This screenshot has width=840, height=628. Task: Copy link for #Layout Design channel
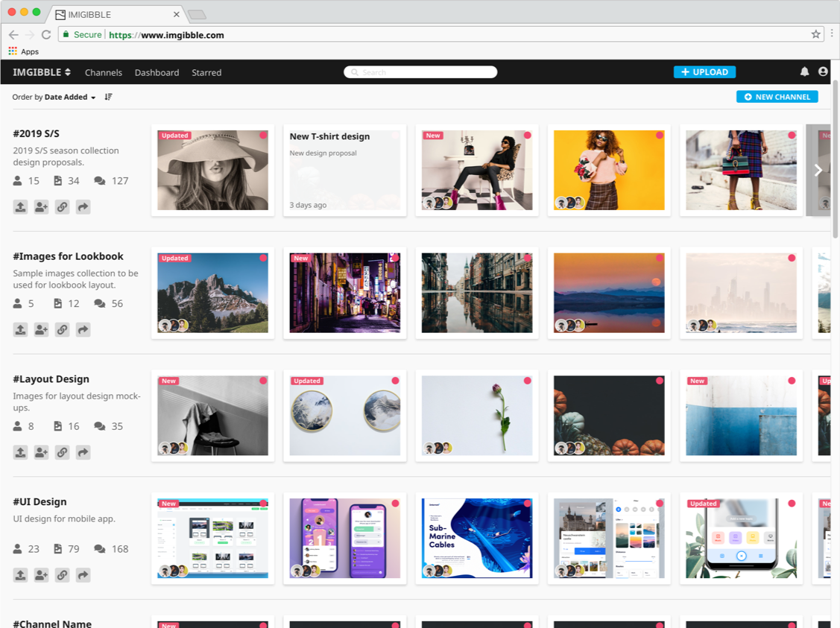[x=62, y=452]
